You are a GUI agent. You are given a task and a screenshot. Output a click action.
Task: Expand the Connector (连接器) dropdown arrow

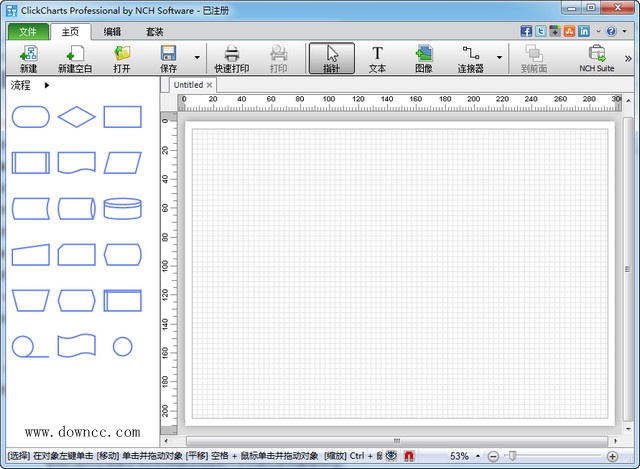coord(499,58)
